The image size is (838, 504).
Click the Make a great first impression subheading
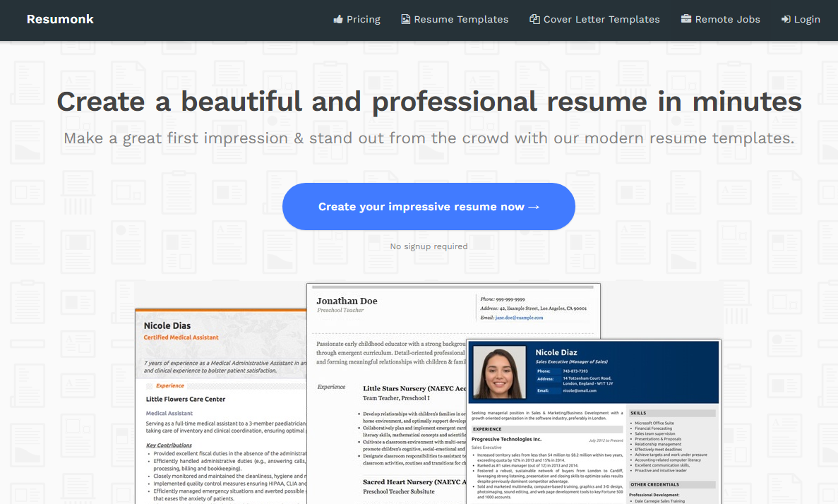429,138
